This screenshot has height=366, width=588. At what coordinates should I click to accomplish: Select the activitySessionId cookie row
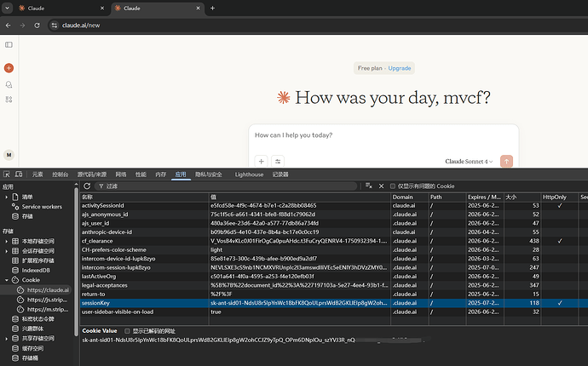click(x=334, y=206)
